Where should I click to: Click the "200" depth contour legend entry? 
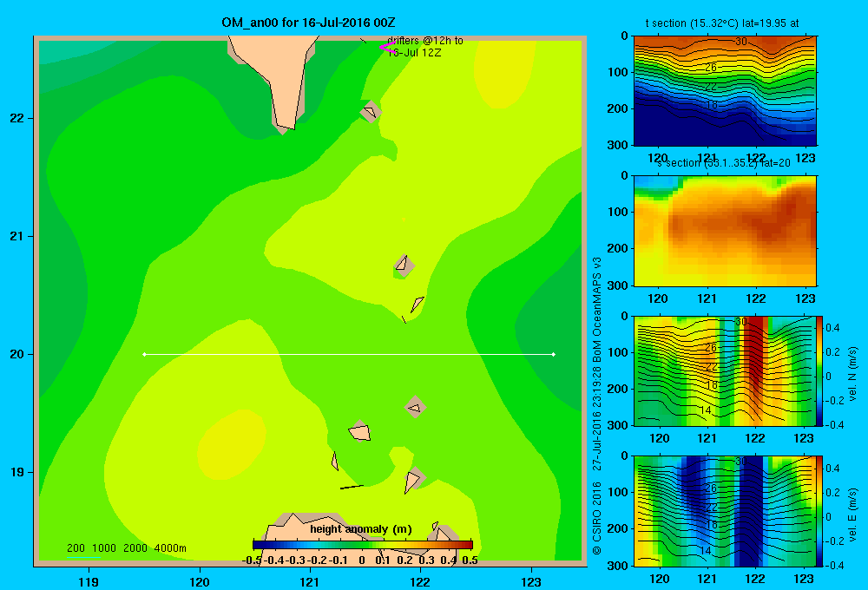(76, 548)
